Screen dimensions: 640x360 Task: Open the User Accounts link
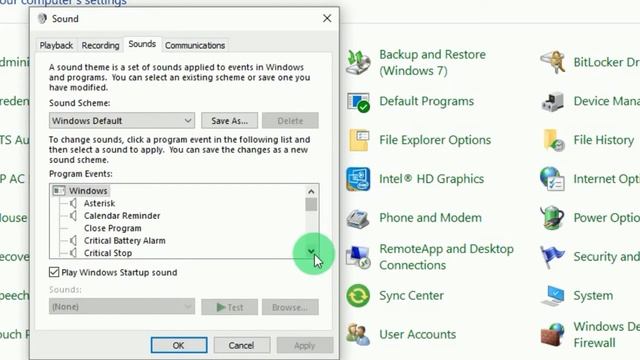tap(418, 334)
